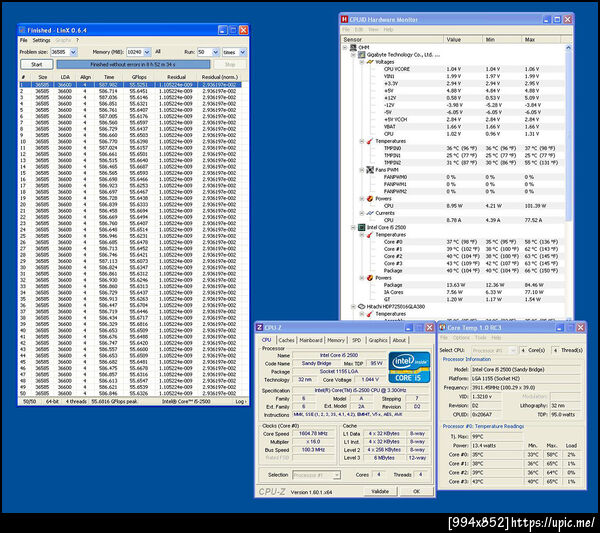Switch to Mainboard tab in CPU-Z
This screenshot has width=600, height=533.
(311, 340)
